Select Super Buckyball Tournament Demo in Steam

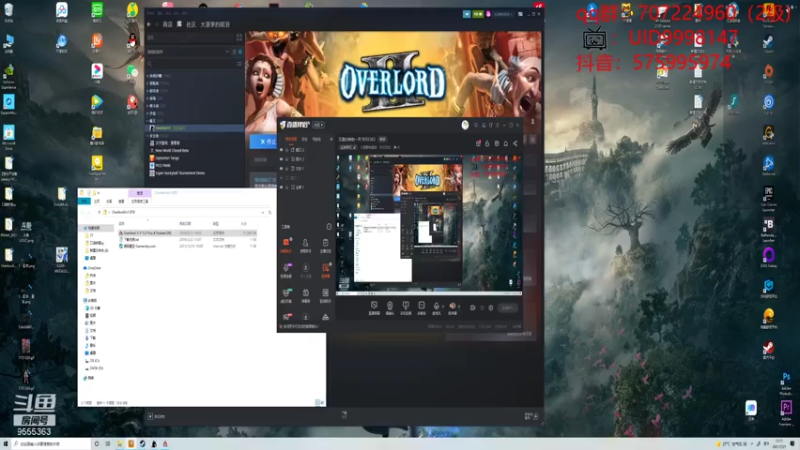[x=177, y=173]
